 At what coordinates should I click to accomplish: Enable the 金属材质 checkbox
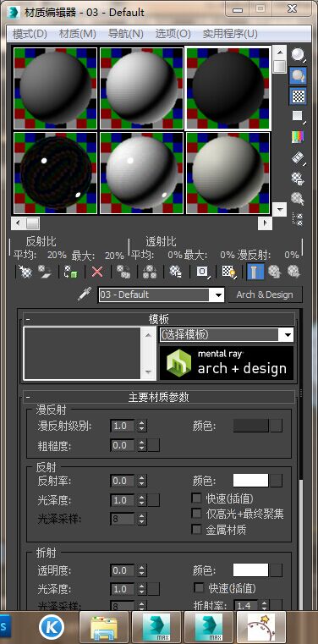pos(196,530)
